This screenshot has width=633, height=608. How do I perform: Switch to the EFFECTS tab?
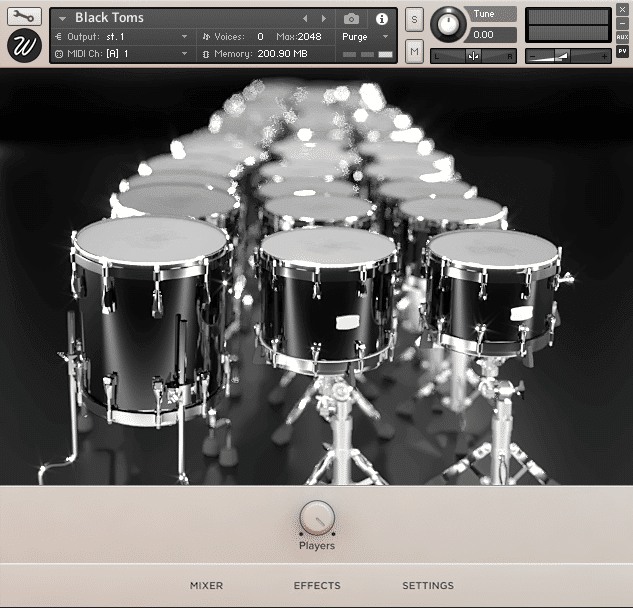[317, 586]
